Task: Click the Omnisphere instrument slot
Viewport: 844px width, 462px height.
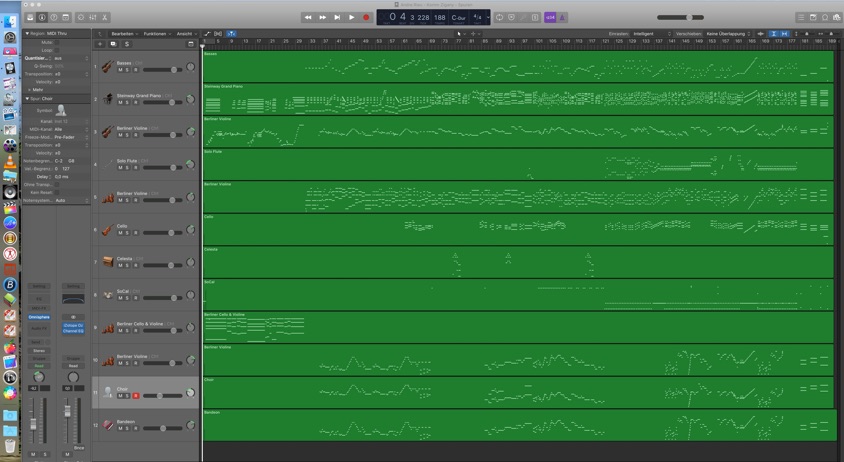Action: (39, 317)
